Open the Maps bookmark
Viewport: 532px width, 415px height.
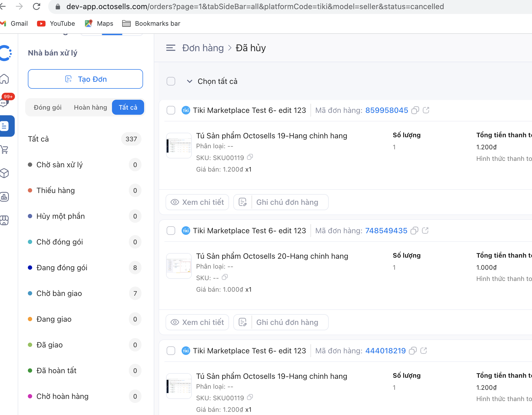pyautogui.click(x=99, y=24)
